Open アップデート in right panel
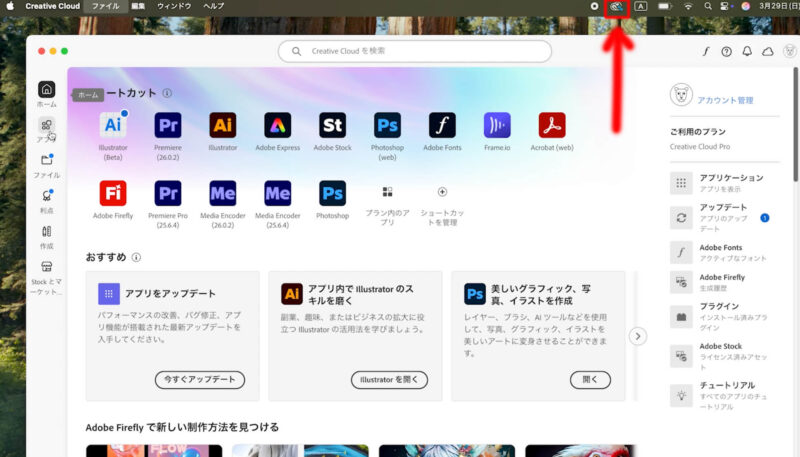This screenshot has height=457, width=800. pyautogui.click(x=724, y=218)
